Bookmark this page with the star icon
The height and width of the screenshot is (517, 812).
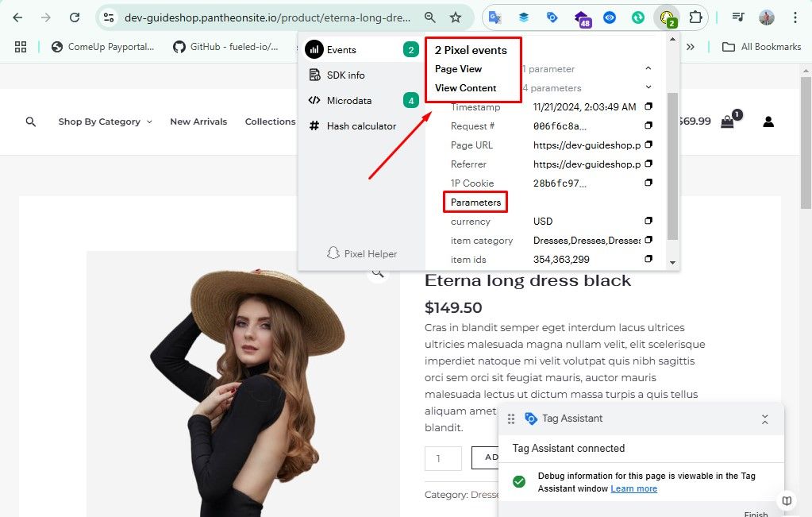pos(455,17)
